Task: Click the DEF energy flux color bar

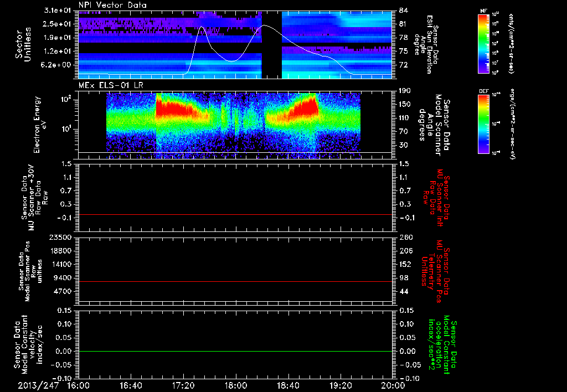Action: [484, 124]
